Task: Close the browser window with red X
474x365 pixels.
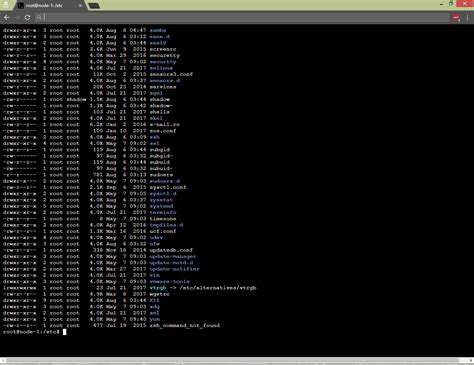Action: (x=465, y=4)
